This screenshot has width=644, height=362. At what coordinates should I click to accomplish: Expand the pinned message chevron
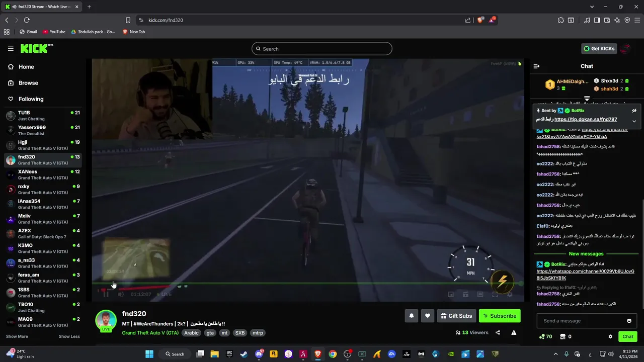click(x=634, y=121)
